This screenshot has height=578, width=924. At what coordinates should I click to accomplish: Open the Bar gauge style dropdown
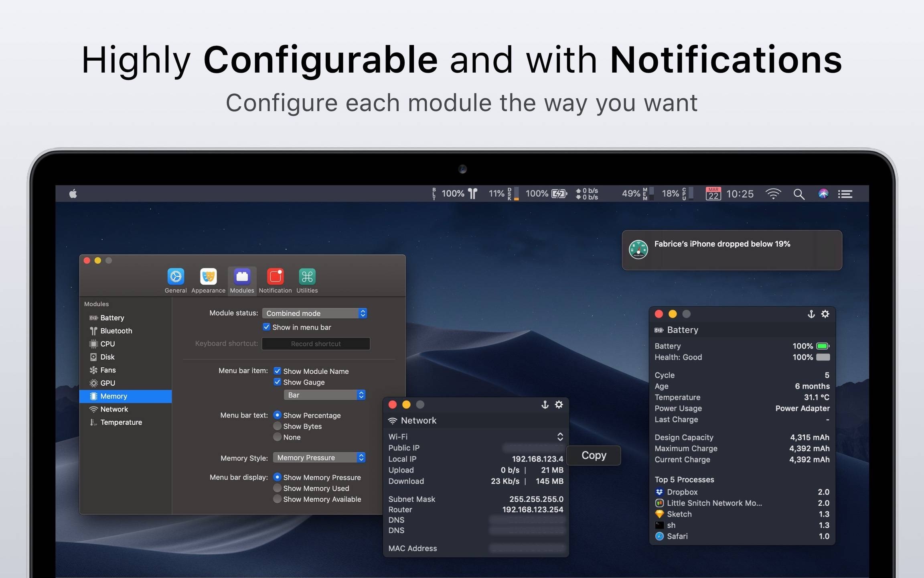(x=324, y=395)
